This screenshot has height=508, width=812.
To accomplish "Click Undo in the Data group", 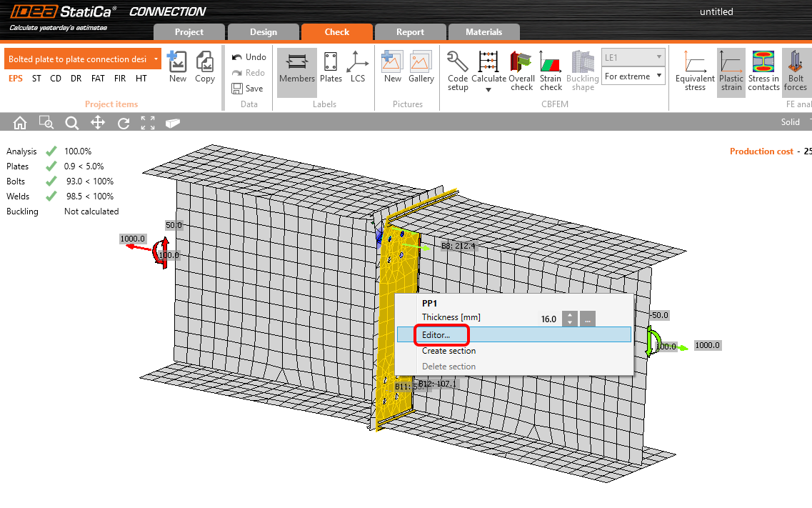I will tap(248, 56).
